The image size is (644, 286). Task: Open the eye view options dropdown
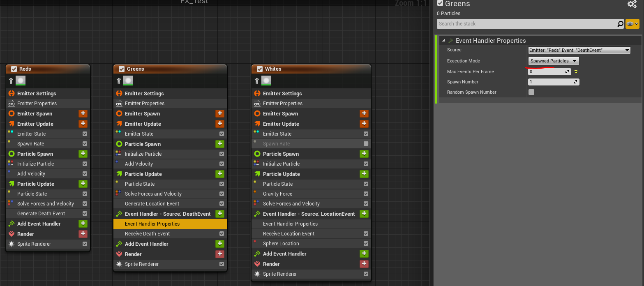click(632, 24)
